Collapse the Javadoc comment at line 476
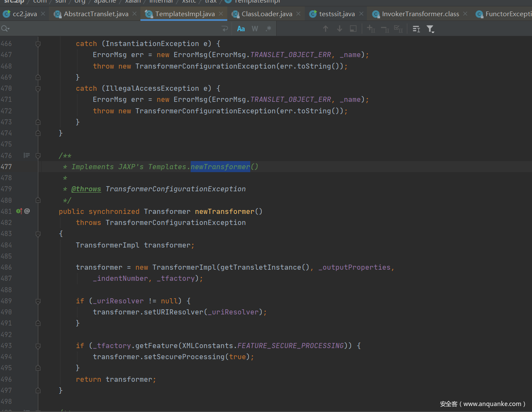 (x=38, y=156)
